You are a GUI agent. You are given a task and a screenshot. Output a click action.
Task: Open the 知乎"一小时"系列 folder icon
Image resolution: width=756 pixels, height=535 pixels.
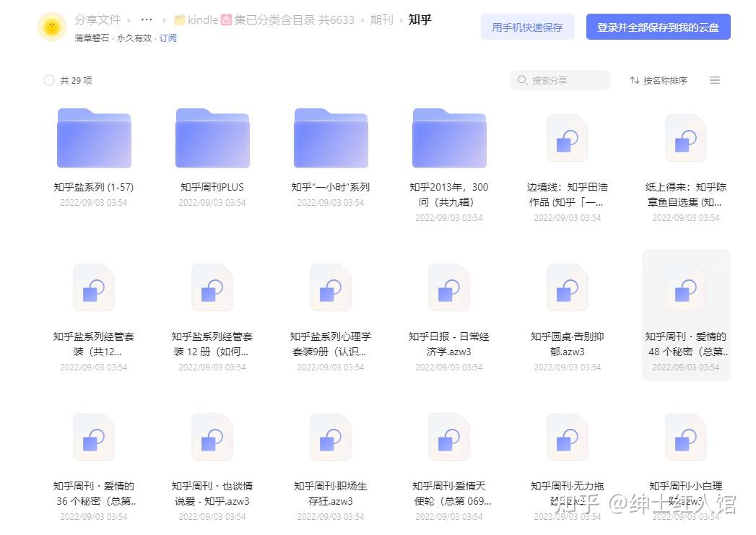click(x=331, y=138)
